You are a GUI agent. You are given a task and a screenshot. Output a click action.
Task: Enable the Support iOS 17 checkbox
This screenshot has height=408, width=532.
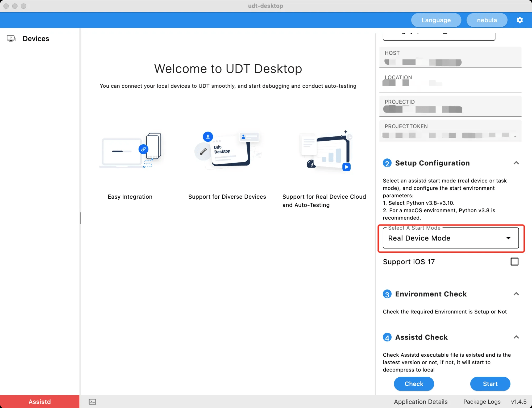click(514, 262)
